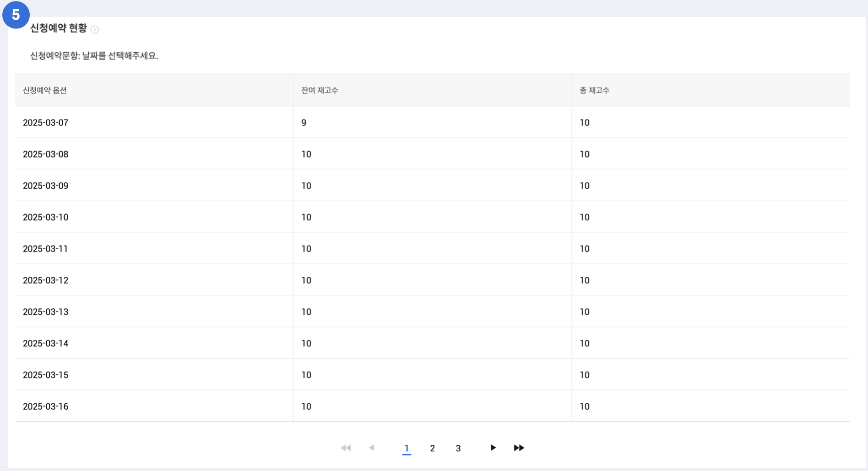868x471 pixels.
Task: Jump to last page with double-right arrow
Action: click(x=519, y=448)
